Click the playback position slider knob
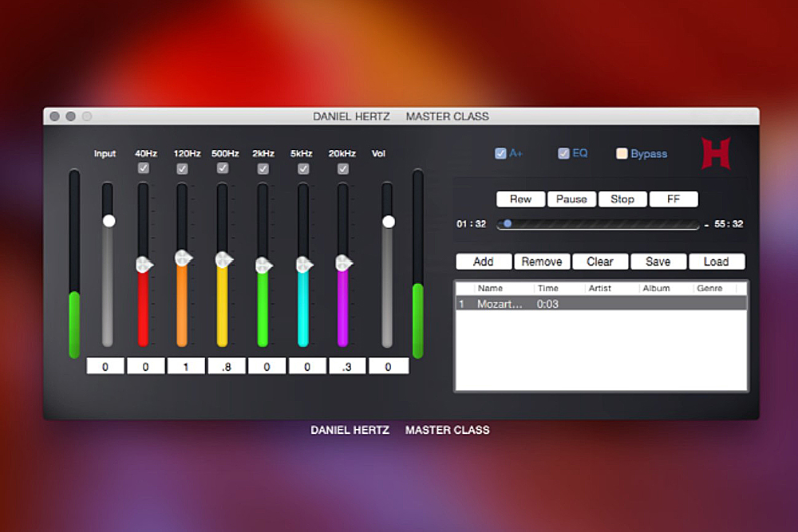Viewport: 798px width, 532px height. [508, 224]
